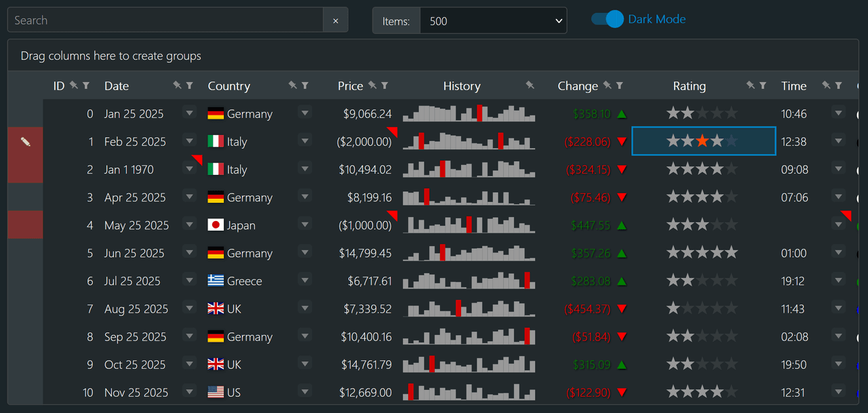Viewport: 868px width, 413px height.
Task: Click the Greece flag in row 6
Action: tap(216, 281)
